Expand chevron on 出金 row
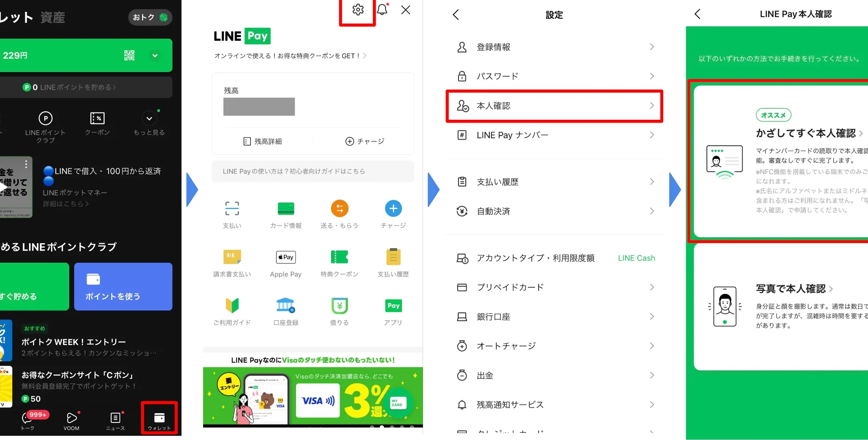Viewport: 868px width, 440px height. pos(652,375)
